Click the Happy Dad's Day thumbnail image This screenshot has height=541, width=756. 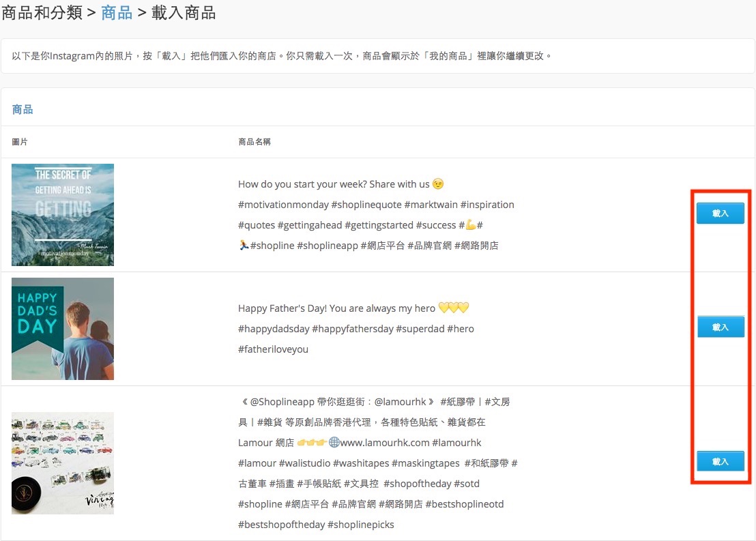(63, 329)
